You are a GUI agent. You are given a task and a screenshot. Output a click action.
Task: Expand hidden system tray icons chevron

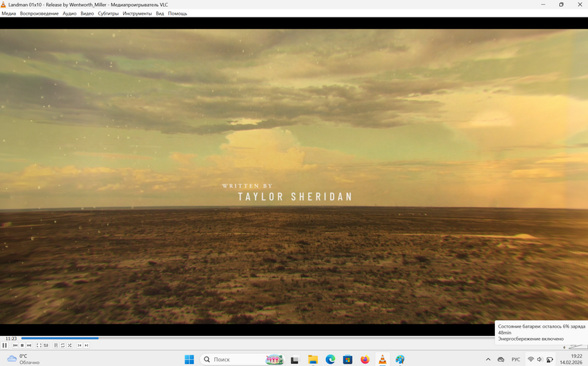pos(488,359)
